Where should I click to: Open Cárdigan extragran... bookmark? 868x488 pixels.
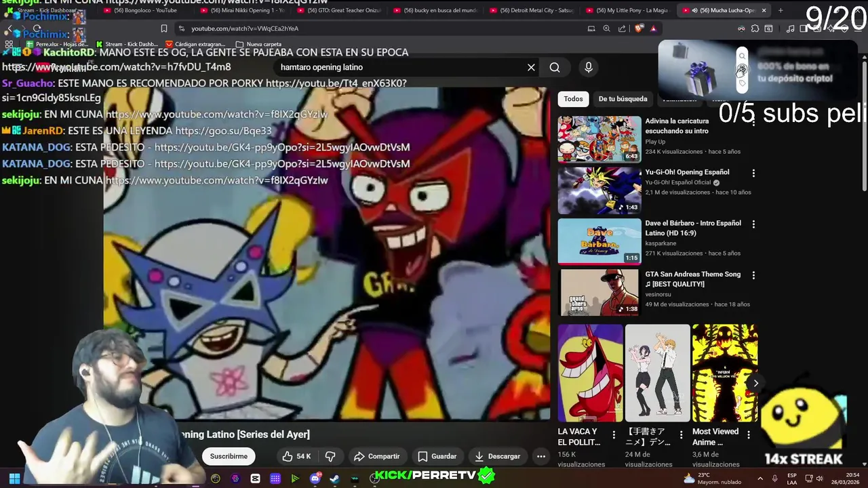pyautogui.click(x=195, y=44)
